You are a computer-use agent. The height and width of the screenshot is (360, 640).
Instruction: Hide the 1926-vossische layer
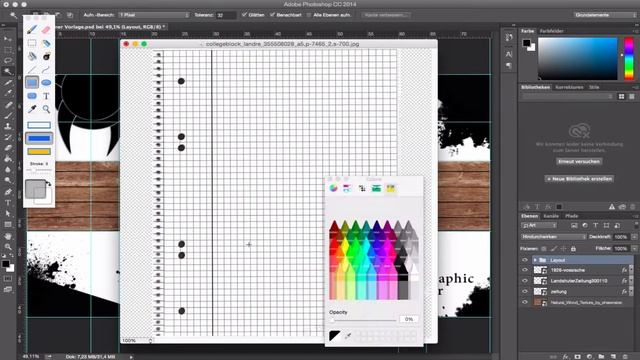click(x=525, y=270)
